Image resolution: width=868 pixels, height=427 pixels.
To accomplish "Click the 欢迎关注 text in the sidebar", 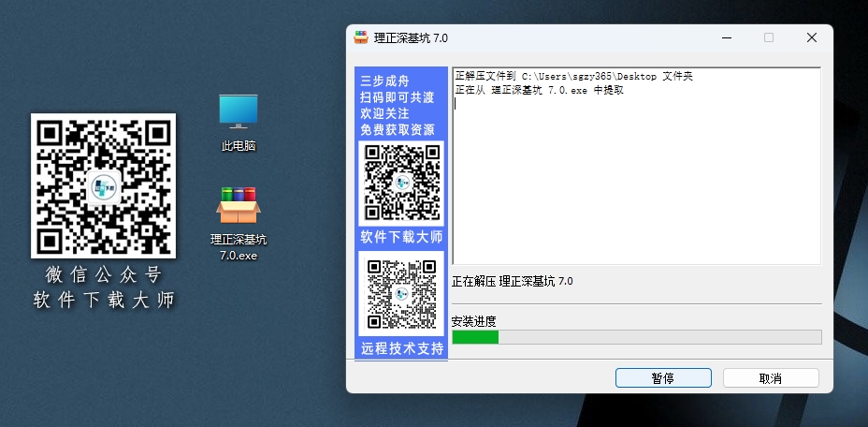I will [384, 113].
